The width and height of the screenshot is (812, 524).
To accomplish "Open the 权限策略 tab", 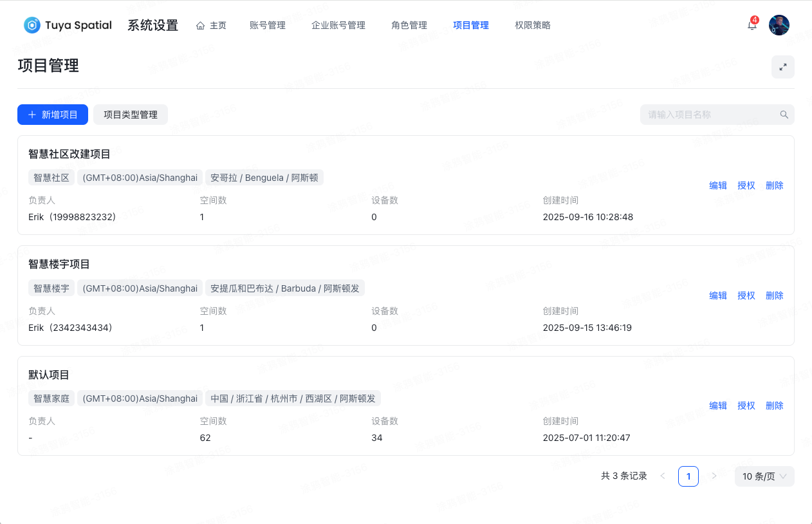I will [533, 26].
